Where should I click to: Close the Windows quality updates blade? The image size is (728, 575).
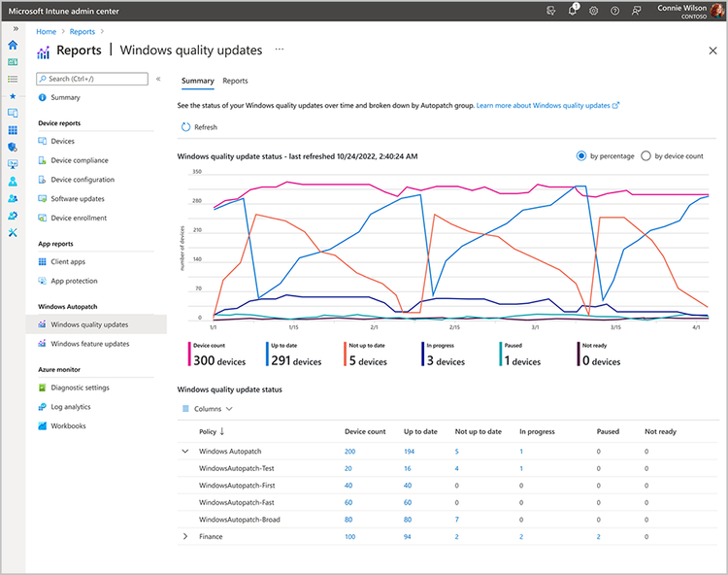713,51
